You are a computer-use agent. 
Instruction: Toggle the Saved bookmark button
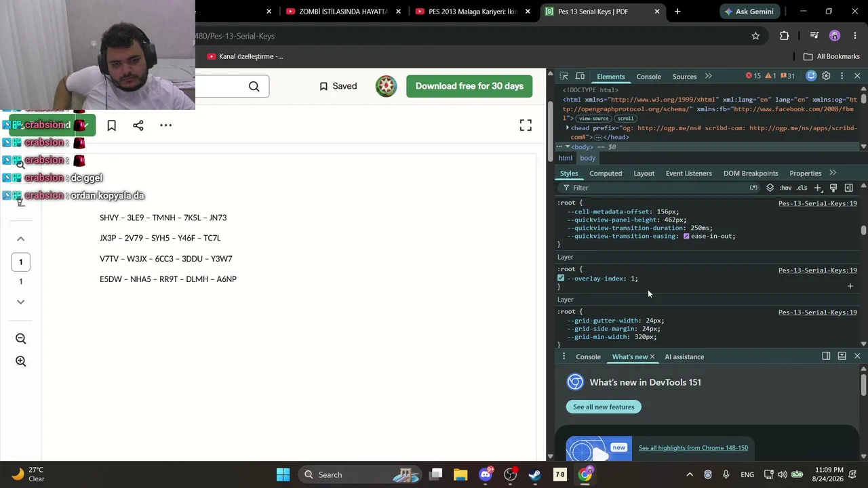point(338,86)
